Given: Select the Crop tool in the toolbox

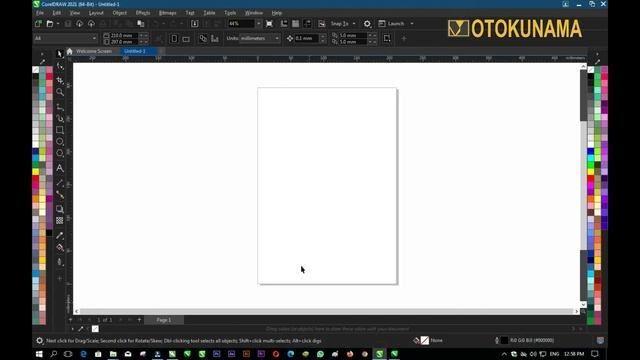Looking at the screenshot, I should [x=60, y=80].
